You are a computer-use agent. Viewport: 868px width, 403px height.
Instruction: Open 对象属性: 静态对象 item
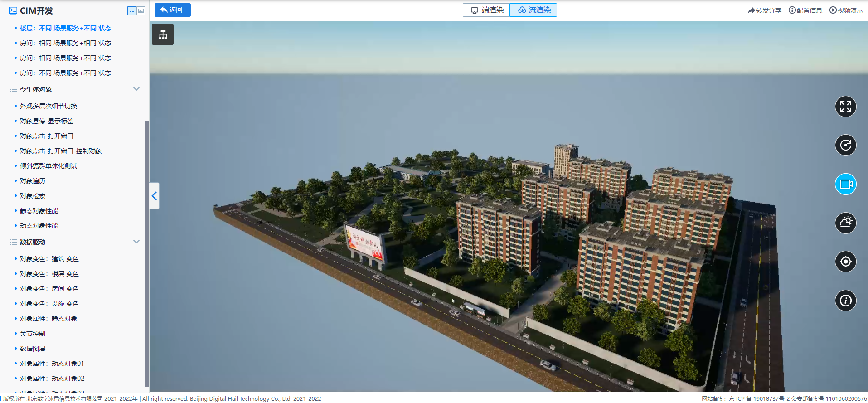coord(48,319)
